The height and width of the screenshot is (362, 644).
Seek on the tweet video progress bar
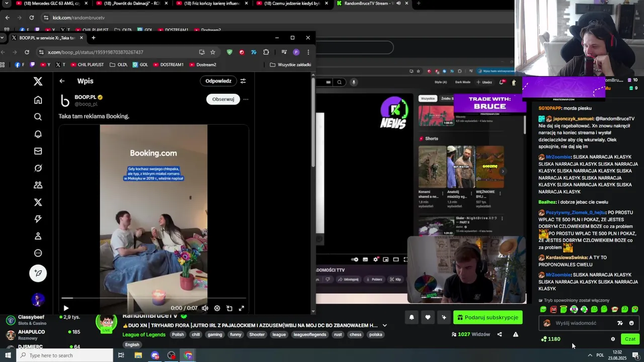pyautogui.click(x=154, y=298)
